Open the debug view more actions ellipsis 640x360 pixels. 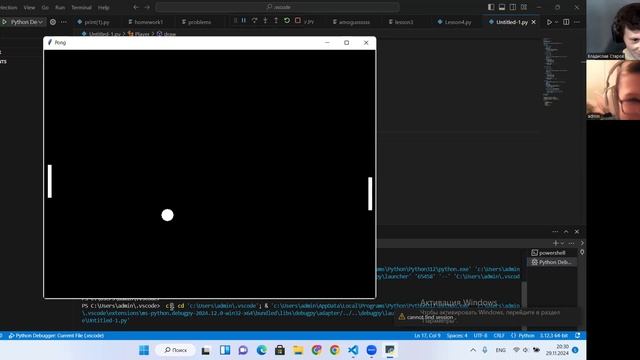pos(64,22)
